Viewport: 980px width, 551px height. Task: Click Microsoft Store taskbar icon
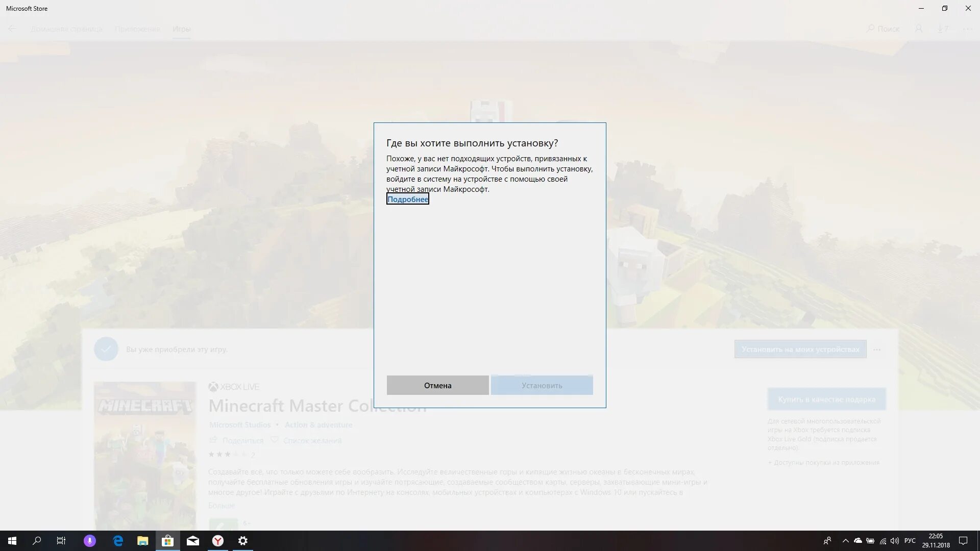click(167, 541)
